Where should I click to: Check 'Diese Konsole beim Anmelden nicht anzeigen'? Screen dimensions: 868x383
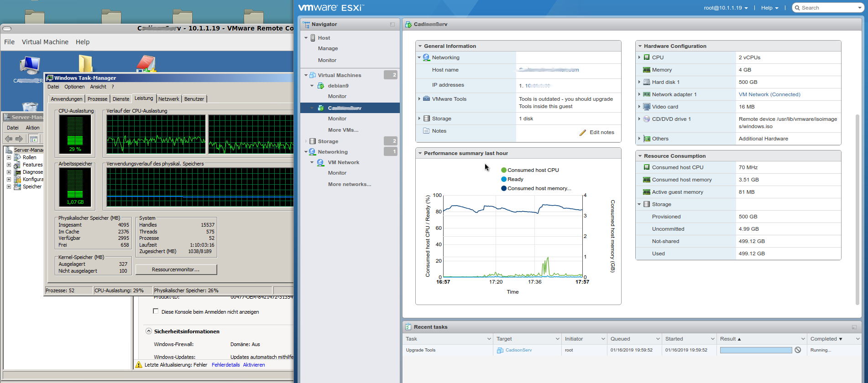tap(156, 311)
